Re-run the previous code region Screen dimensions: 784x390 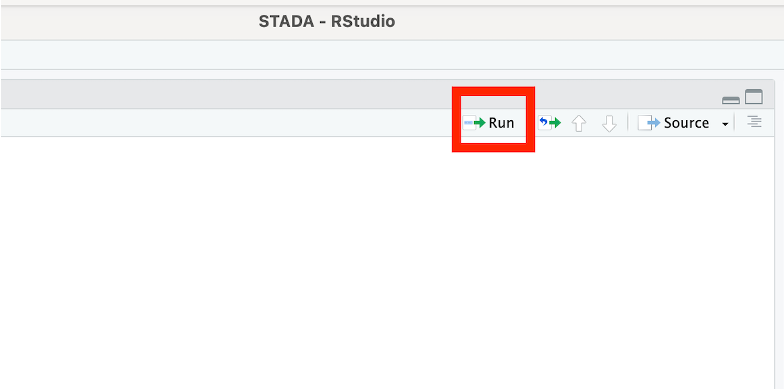tap(549, 122)
